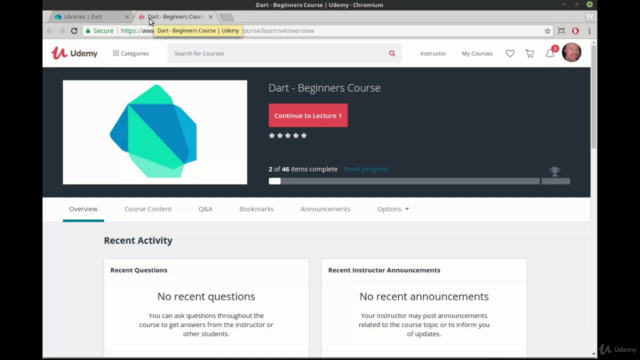Open the notifications bell icon
Image resolution: width=640 pixels, height=360 pixels.
coord(550,53)
